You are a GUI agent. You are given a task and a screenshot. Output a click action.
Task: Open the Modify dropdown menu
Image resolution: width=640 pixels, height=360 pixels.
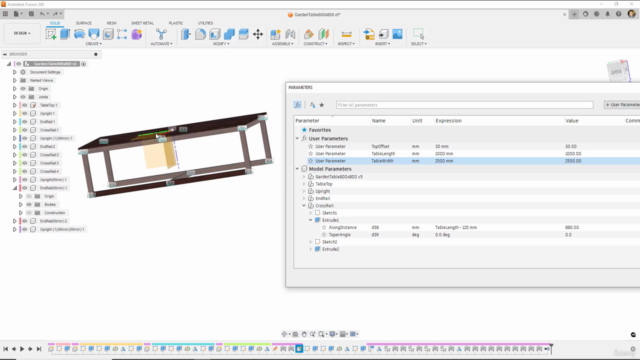[221, 44]
